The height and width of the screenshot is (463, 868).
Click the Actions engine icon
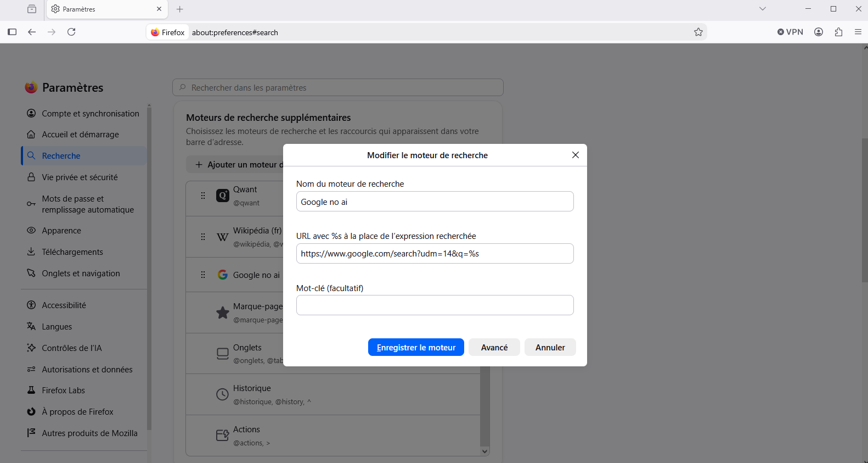pos(222,436)
